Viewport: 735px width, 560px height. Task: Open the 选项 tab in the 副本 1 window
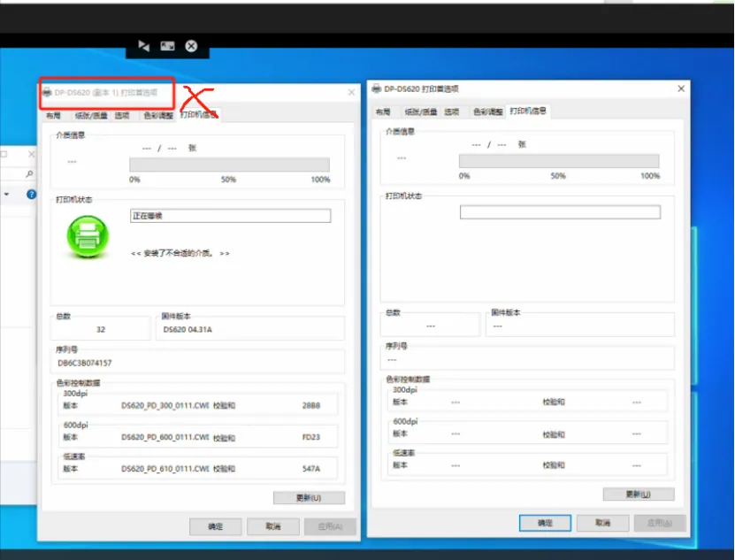(122, 115)
